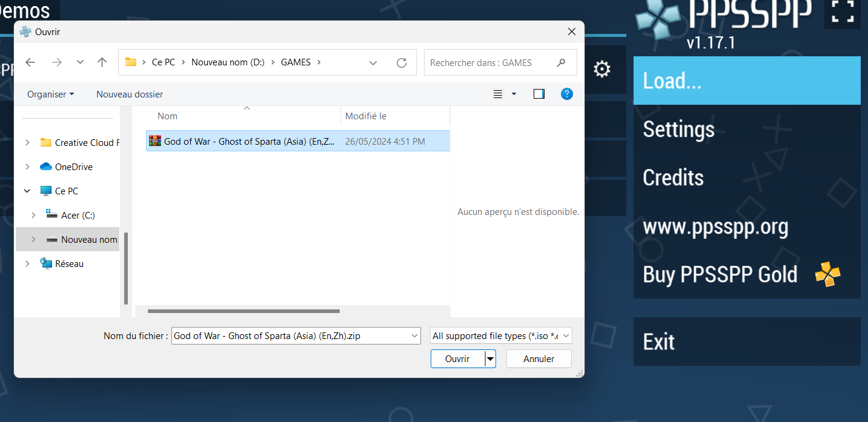868x422 pixels.
Task: Toggle the preview pane icon
Action: point(538,94)
